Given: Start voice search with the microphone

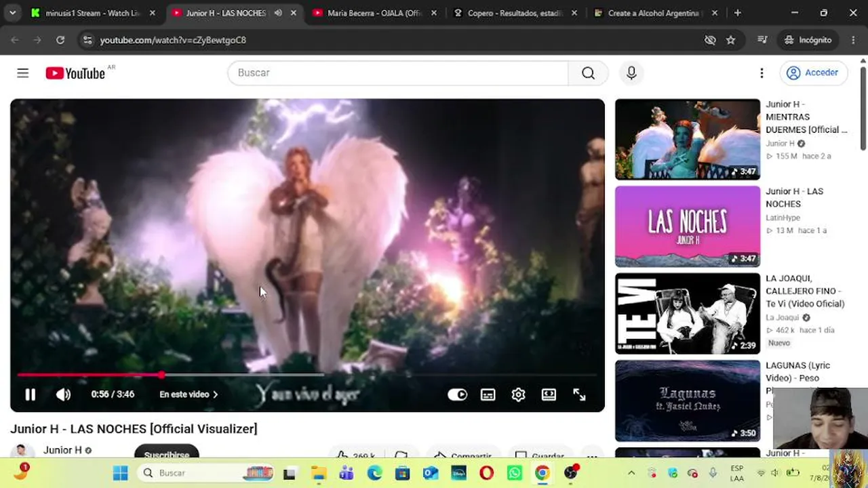Looking at the screenshot, I should pyautogui.click(x=631, y=73).
